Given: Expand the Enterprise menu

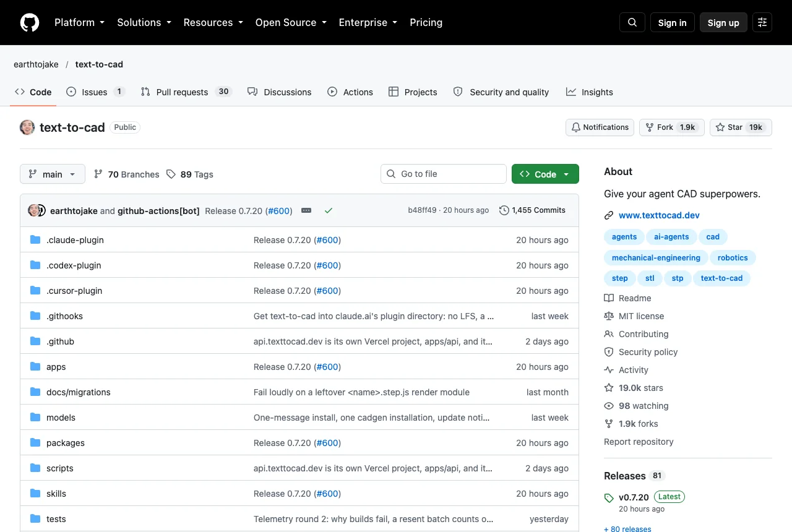Looking at the screenshot, I should [x=368, y=23].
